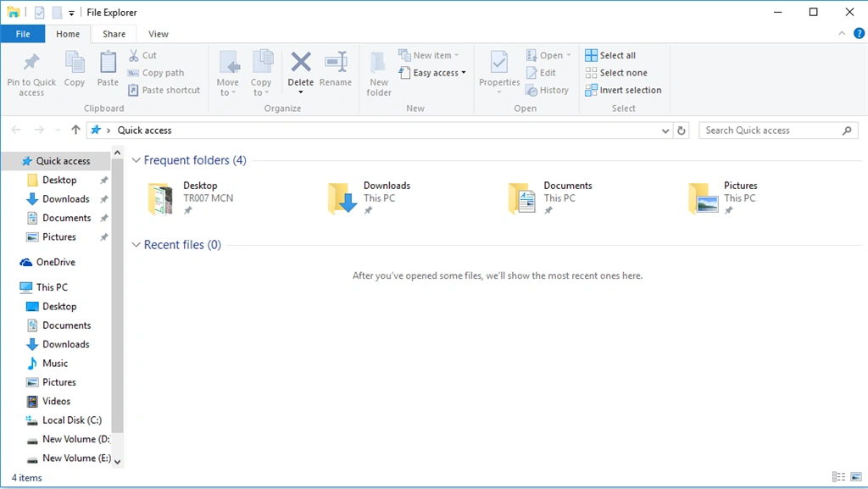The image size is (868, 489).
Task: Click the Invert selection icon
Action: coord(591,90)
